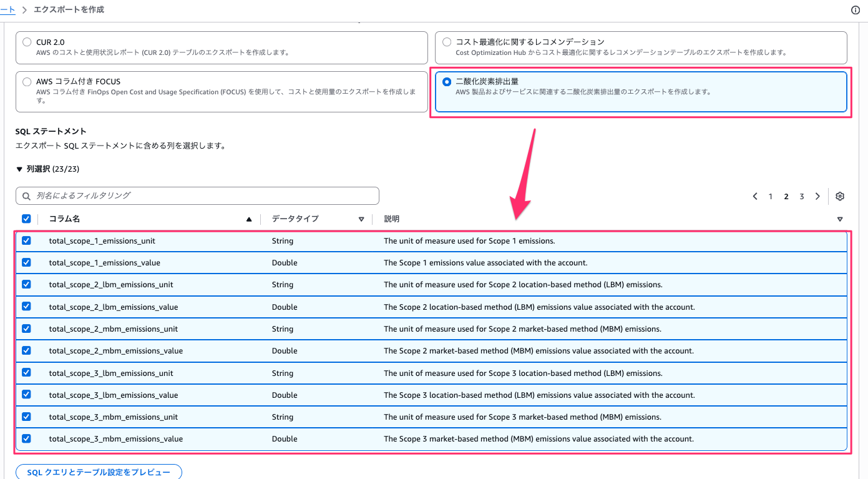Deselect all columns with the header checkbox
Screen dimensions: 868x479
[x=26, y=219]
